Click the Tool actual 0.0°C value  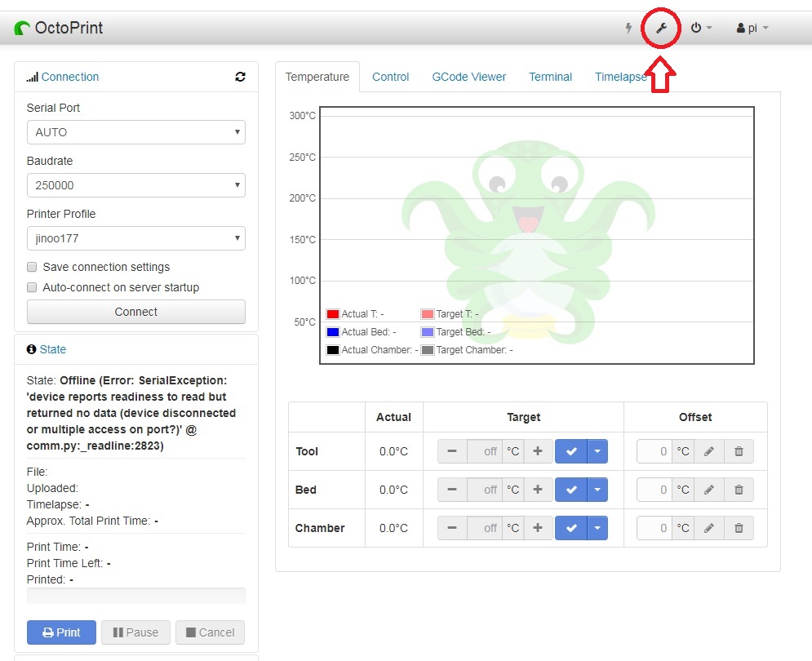pyautogui.click(x=393, y=451)
